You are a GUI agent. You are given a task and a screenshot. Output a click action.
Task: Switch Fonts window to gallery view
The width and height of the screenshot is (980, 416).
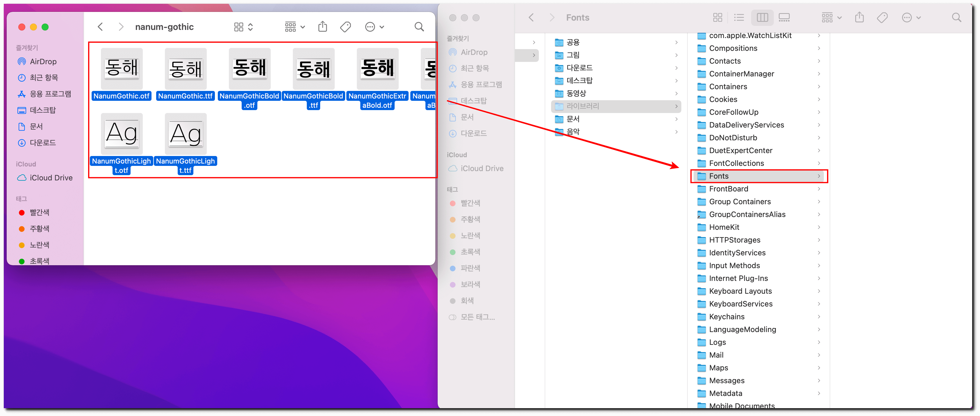coord(784,17)
